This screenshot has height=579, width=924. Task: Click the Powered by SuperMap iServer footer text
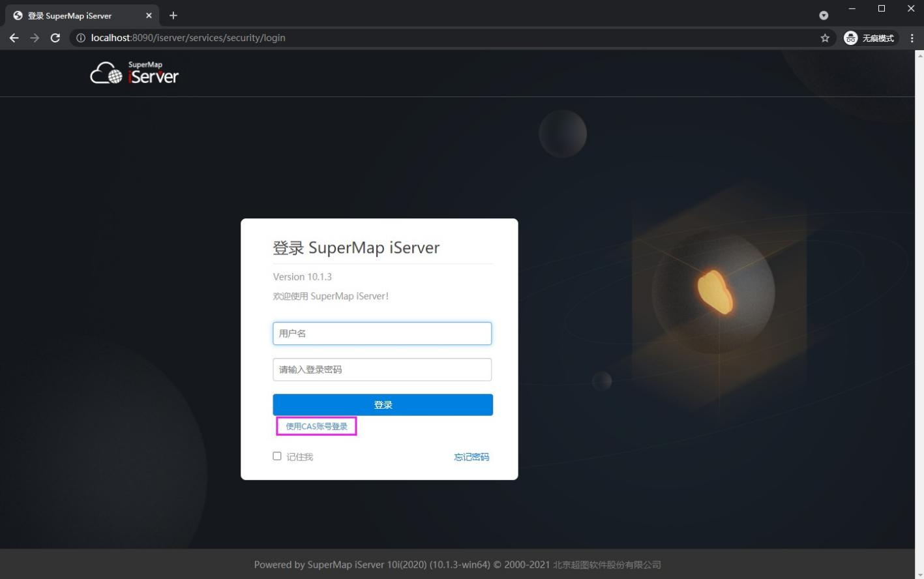coord(458,565)
